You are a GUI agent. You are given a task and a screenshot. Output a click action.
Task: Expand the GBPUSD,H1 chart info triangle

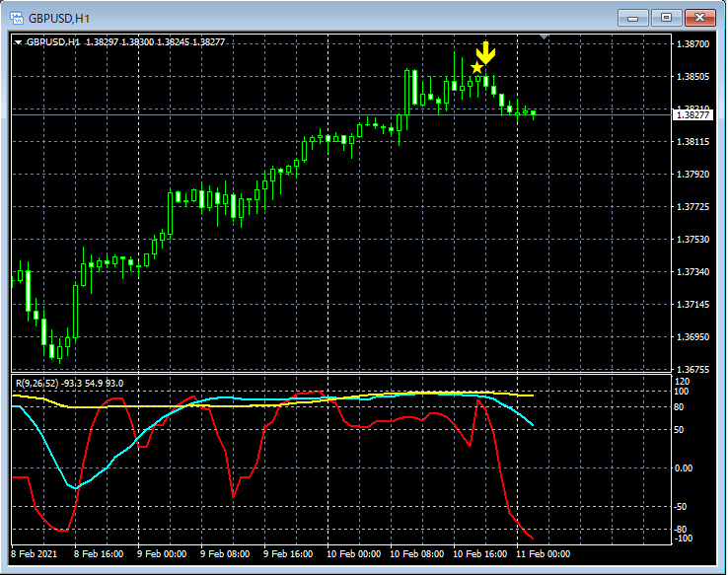tap(18, 42)
